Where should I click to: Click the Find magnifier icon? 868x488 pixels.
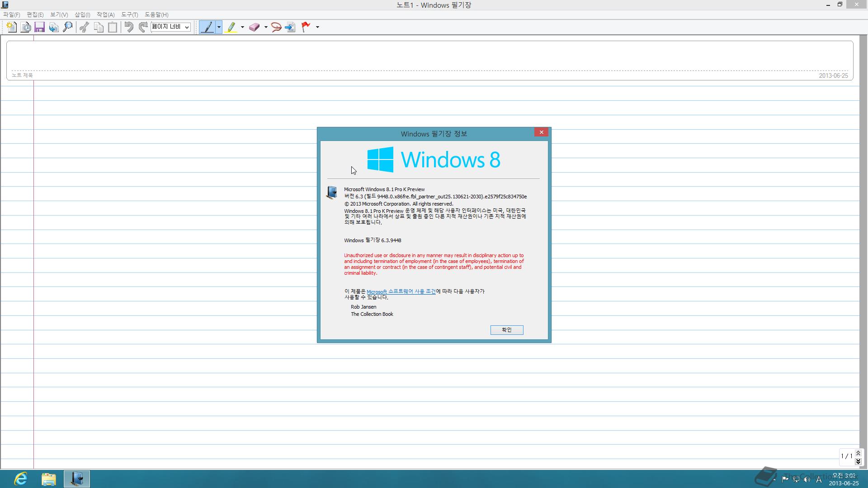(68, 27)
